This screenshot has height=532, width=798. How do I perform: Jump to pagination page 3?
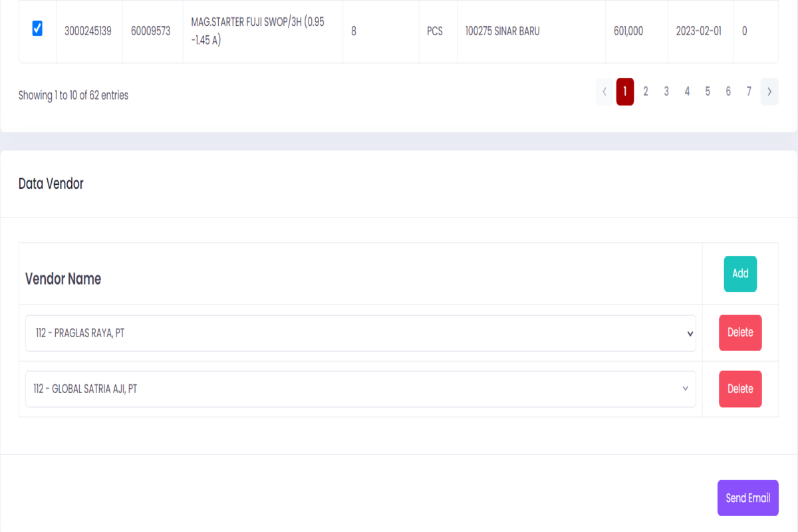pyautogui.click(x=666, y=92)
